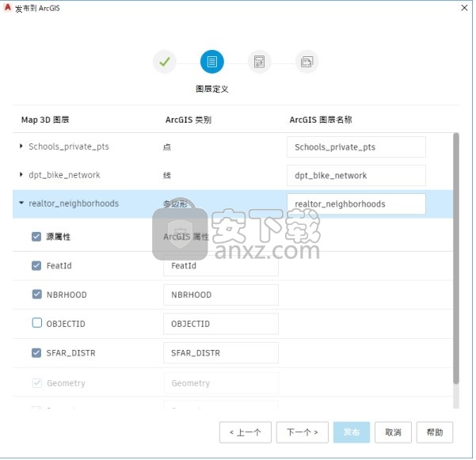Click the ArcGIS 类别 column header

188,120
